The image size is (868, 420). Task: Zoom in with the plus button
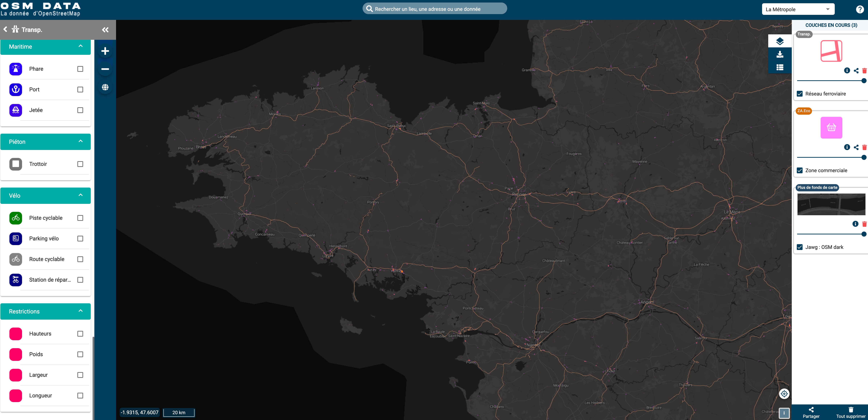tap(105, 51)
